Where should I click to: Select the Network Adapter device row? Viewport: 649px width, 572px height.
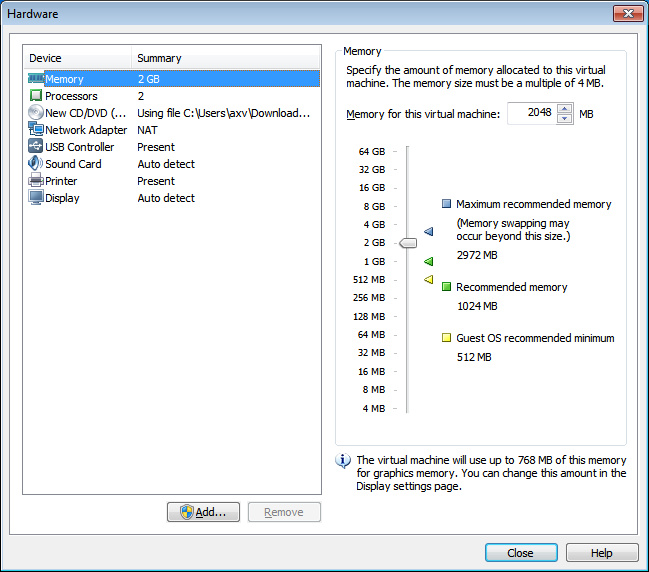click(x=172, y=130)
